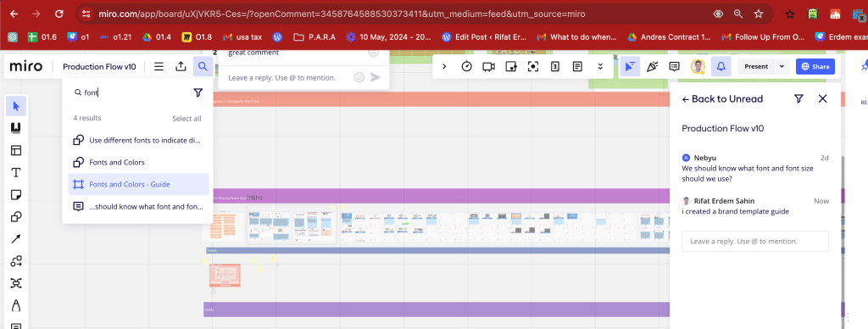Start a video call with camera icon

pyautogui.click(x=488, y=66)
